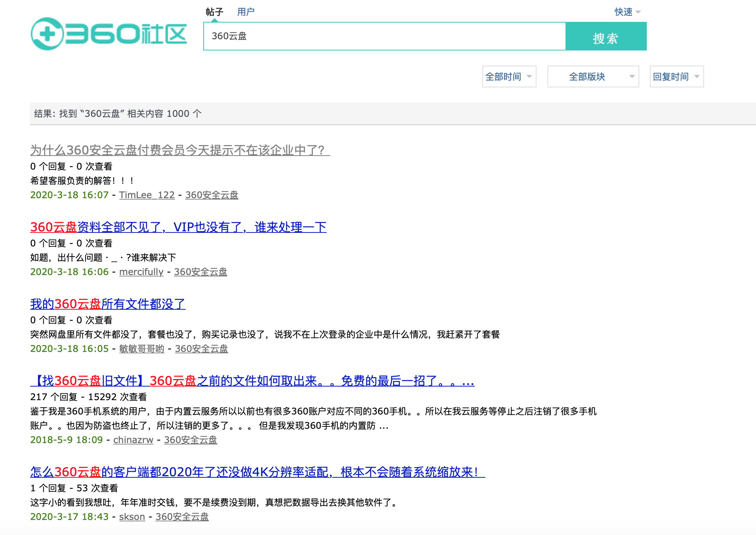The width and height of the screenshot is (756, 535).
Task: Click the date 2020-3-18 16:07
Action: 69,195
